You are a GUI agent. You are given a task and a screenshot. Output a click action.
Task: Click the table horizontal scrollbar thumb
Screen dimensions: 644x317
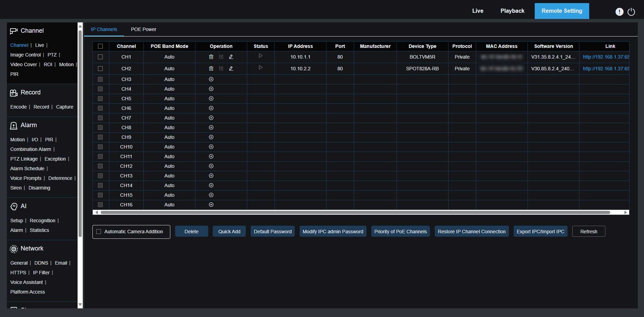355,212
